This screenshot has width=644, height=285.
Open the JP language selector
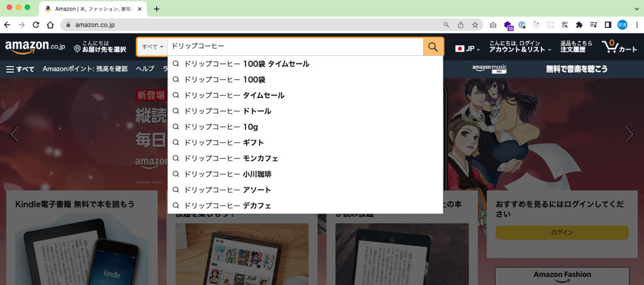(x=468, y=49)
